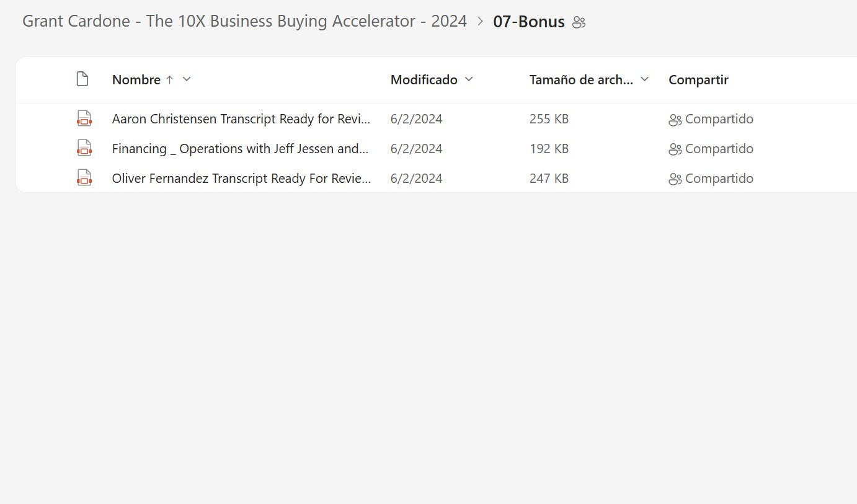The width and height of the screenshot is (857, 504).
Task: Click the file type column header icon
Action: pos(82,79)
